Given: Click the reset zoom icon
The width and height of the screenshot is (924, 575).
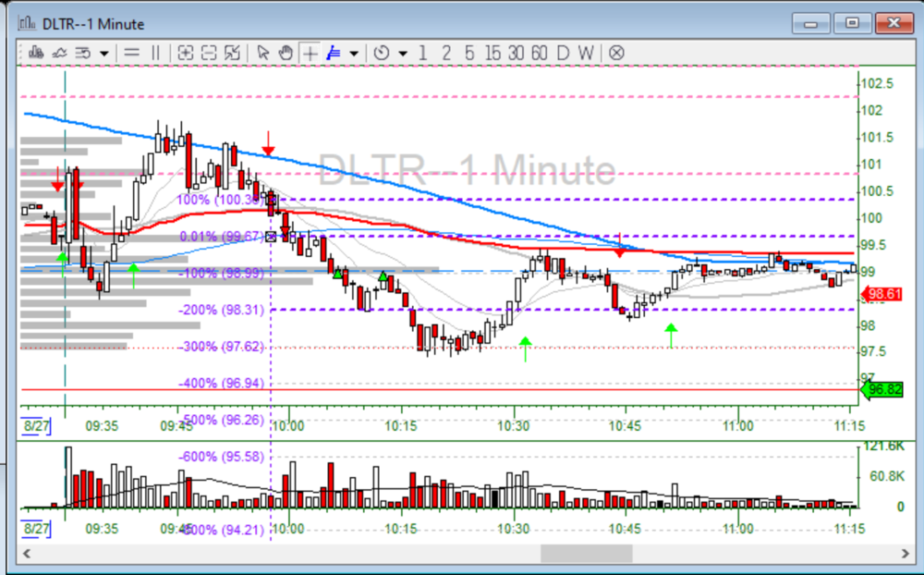Looking at the screenshot, I should click(232, 53).
